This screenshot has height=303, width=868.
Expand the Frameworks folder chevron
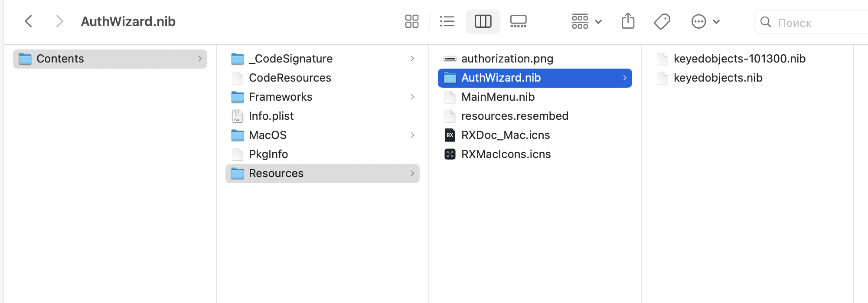tap(412, 97)
